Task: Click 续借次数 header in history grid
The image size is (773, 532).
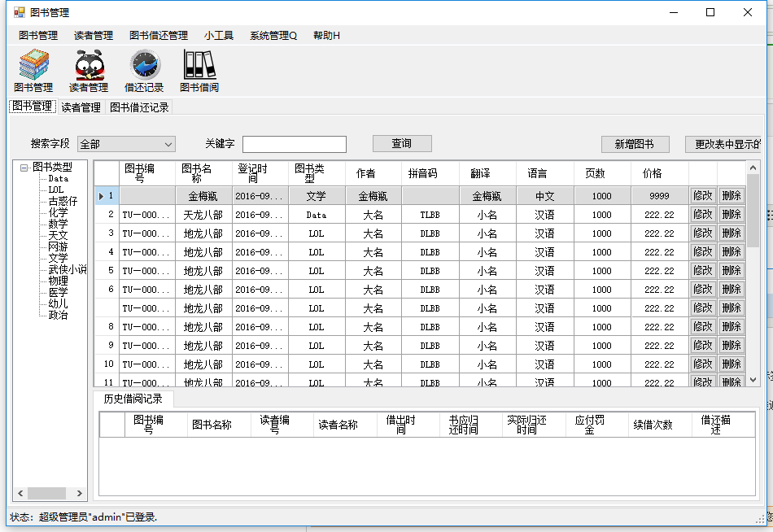Action: coord(660,425)
